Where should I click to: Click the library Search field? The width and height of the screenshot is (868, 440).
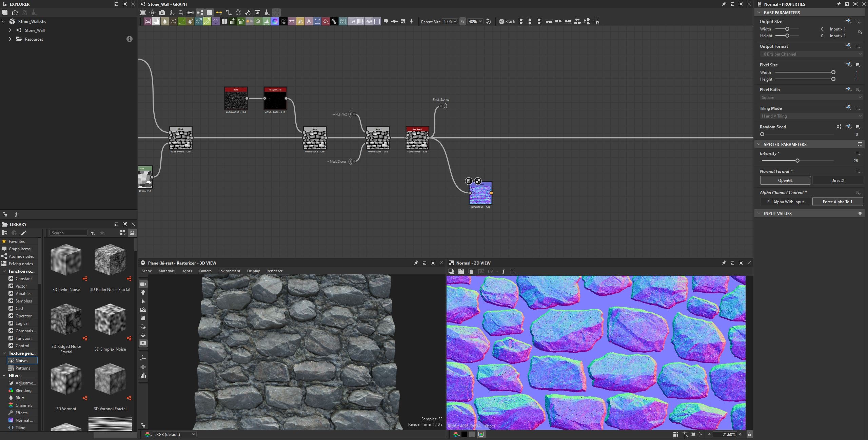68,233
